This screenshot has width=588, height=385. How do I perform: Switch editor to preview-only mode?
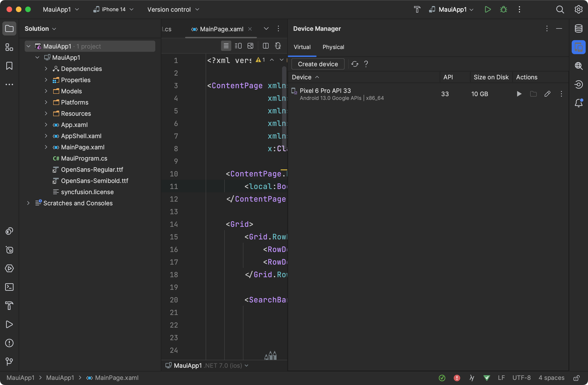coord(250,46)
